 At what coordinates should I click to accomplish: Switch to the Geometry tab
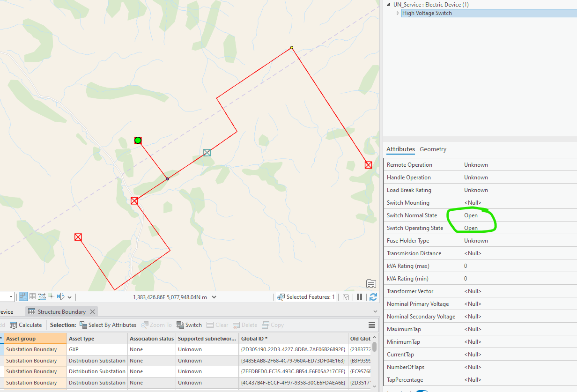coord(433,149)
